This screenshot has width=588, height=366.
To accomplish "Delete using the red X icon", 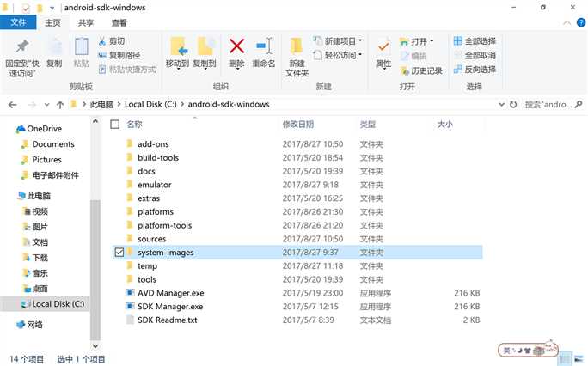I will pos(236,46).
